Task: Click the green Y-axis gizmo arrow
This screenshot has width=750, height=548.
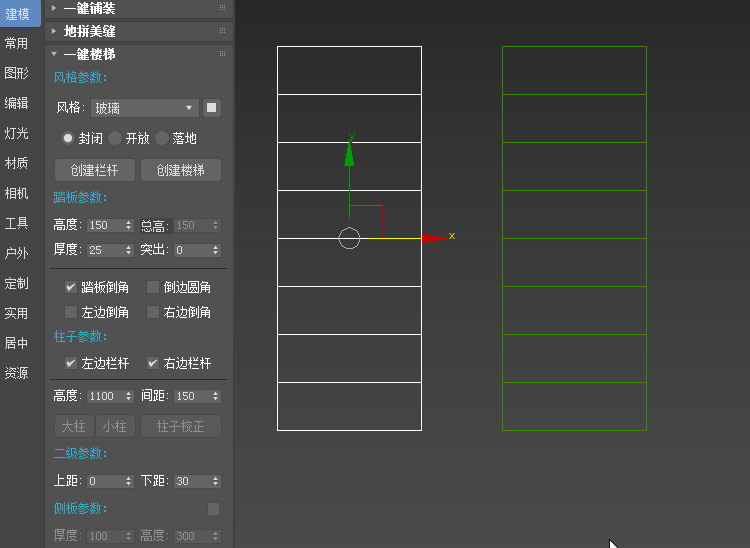Action: pyautogui.click(x=349, y=154)
